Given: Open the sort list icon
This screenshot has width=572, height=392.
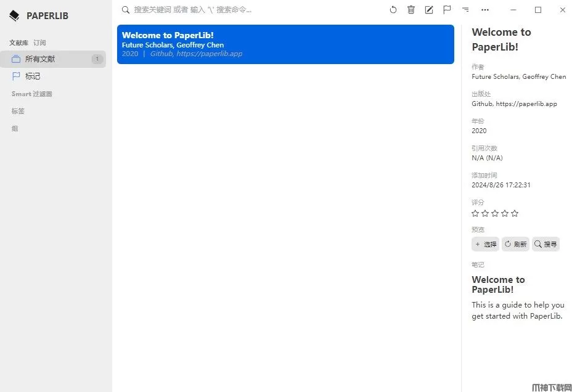Looking at the screenshot, I should (465, 10).
